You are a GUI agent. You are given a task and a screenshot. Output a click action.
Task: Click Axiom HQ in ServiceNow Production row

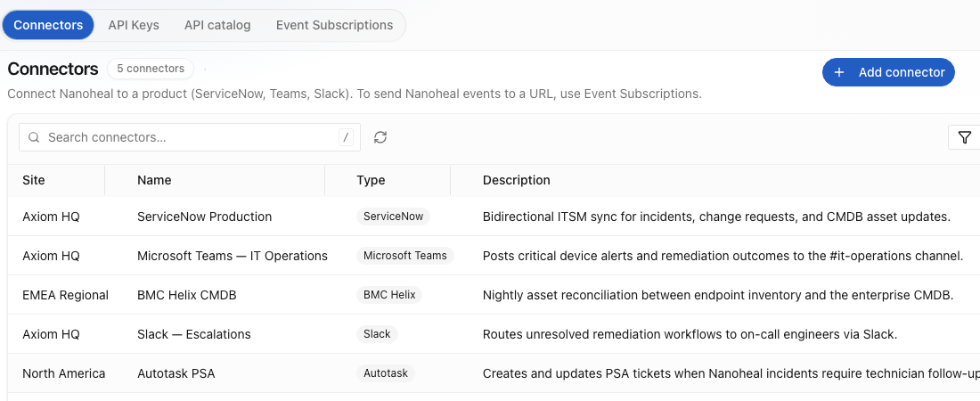tap(52, 217)
